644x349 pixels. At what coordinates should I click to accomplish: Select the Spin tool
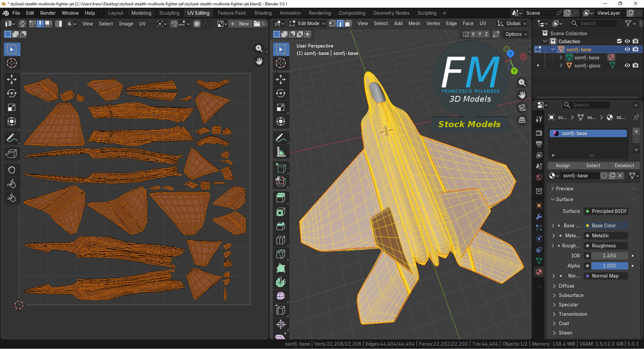(x=281, y=282)
